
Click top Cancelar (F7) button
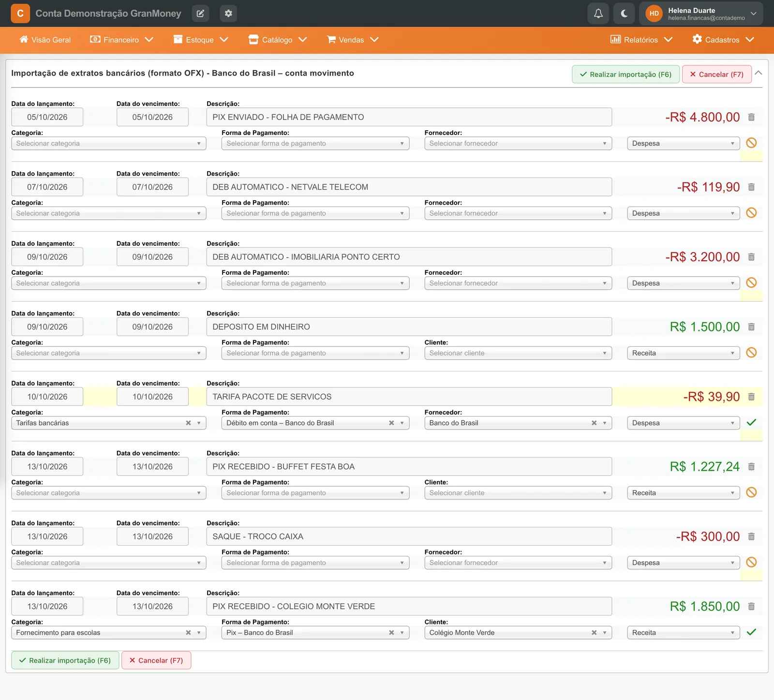pyautogui.click(x=717, y=74)
